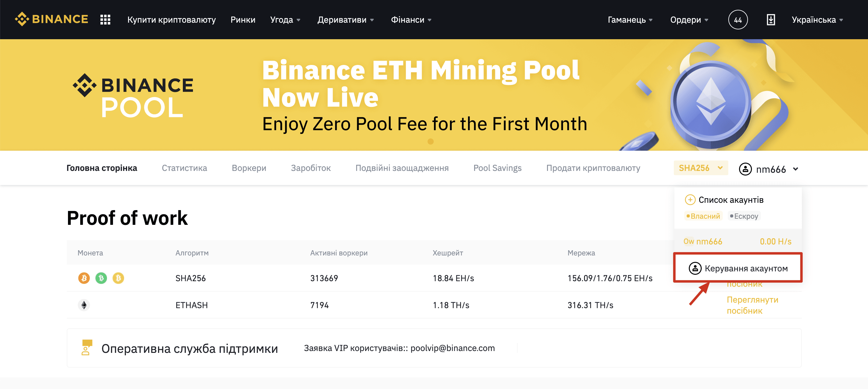Click the Активні воркери column header
This screenshot has height=389, width=868.
pos(339,253)
